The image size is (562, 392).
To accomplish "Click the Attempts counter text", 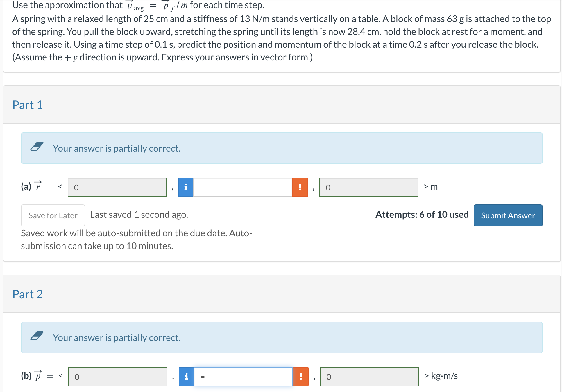I will coord(422,215).
